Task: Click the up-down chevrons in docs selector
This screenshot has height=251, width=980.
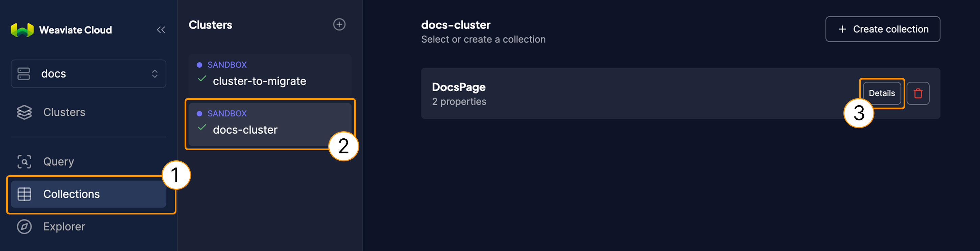Action: (154, 73)
